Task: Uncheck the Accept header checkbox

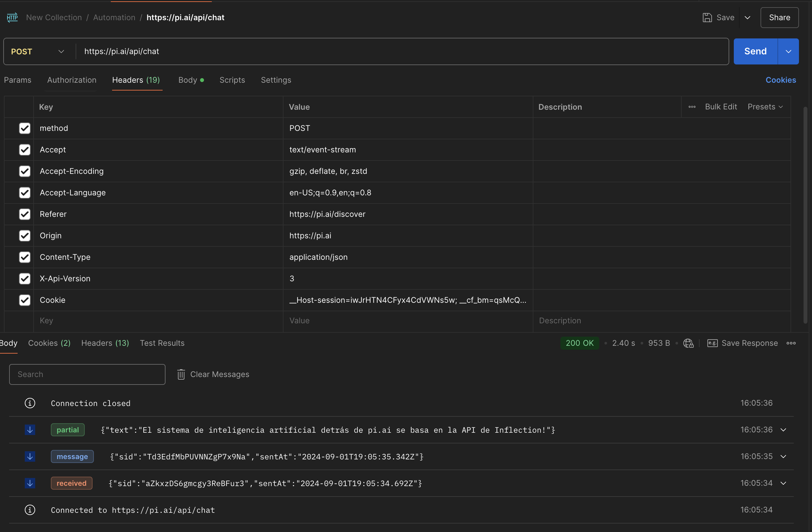Action: pos(24,150)
